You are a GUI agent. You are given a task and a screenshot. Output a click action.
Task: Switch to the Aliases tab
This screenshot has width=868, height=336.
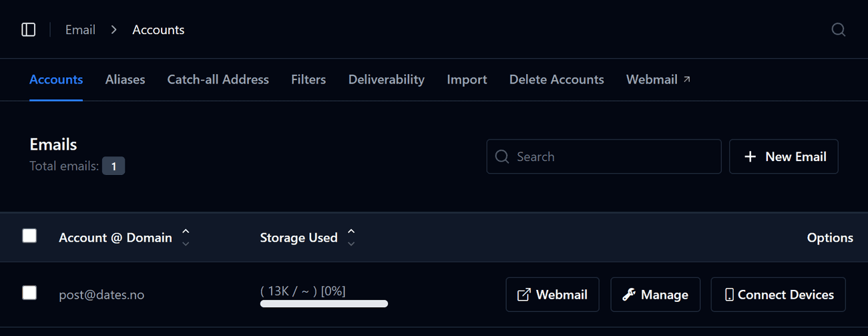(125, 79)
